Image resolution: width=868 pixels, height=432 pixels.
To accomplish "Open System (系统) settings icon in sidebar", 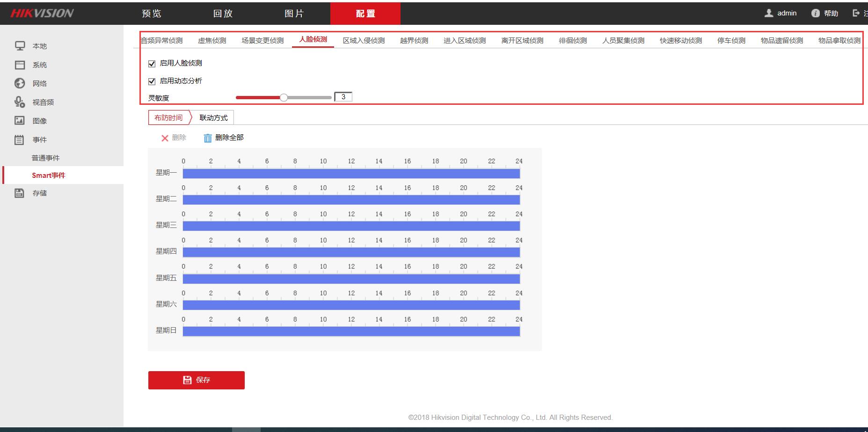I will tap(20, 65).
